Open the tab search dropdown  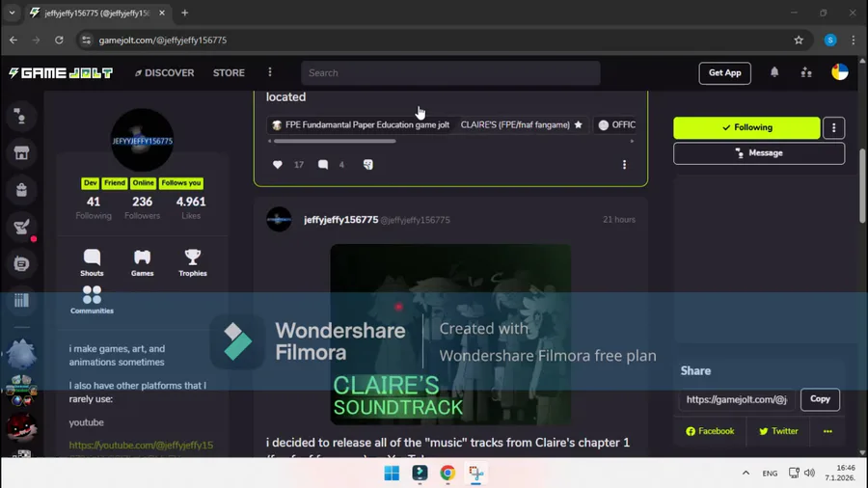tap(12, 13)
